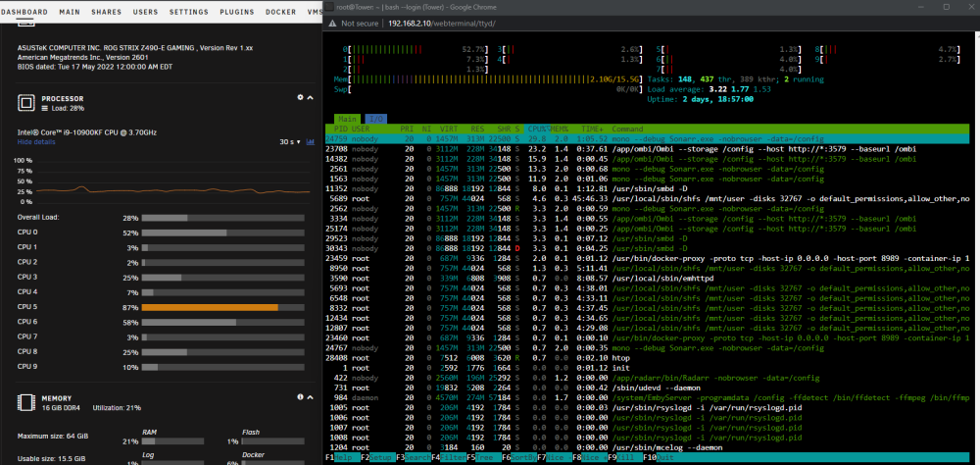Open the Plugins menu tab
The height and width of the screenshot is (465, 980).
pyautogui.click(x=237, y=12)
